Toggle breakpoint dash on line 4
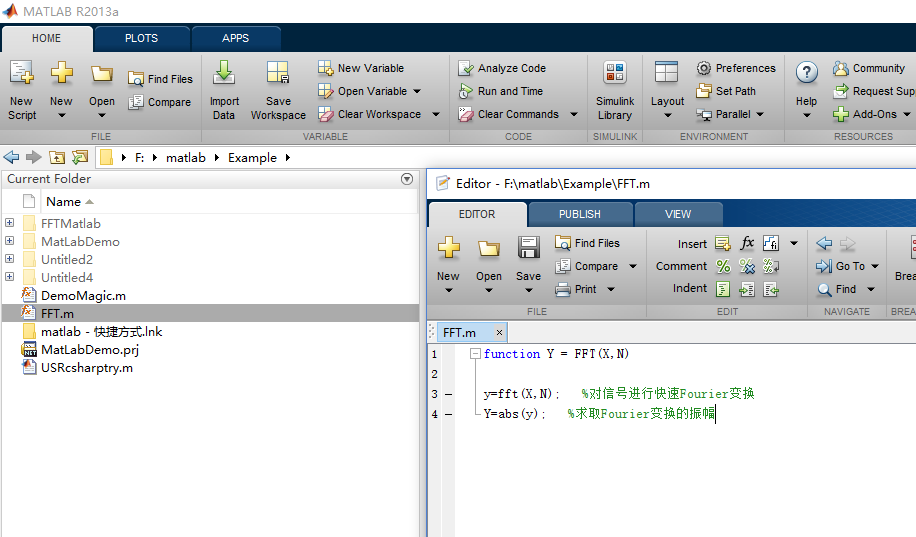The width and height of the screenshot is (916, 537). (x=449, y=414)
